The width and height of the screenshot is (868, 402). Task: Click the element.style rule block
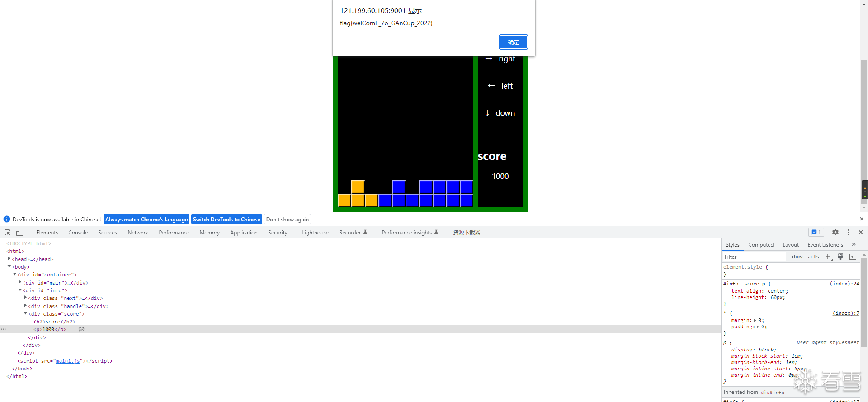coord(791,271)
